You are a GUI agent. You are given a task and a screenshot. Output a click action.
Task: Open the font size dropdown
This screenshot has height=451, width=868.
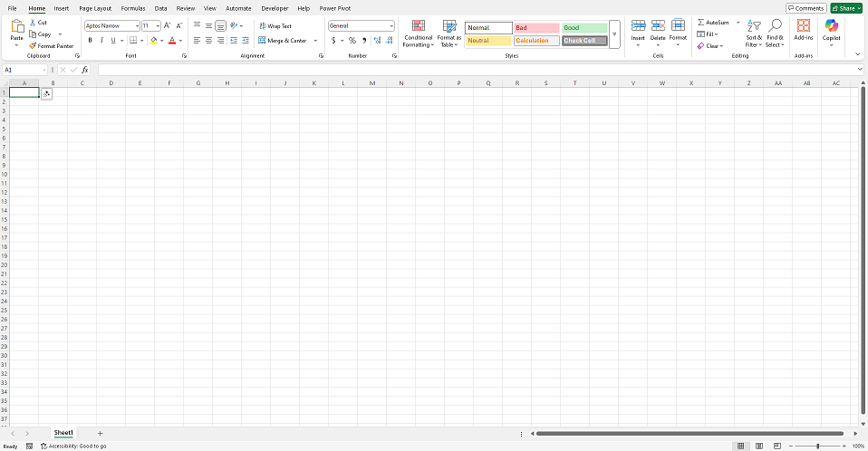pyautogui.click(x=158, y=26)
